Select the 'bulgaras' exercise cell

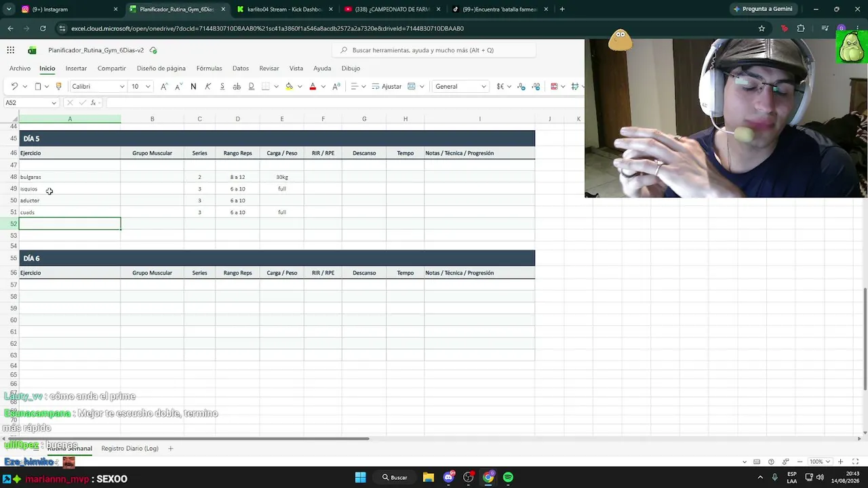70,177
